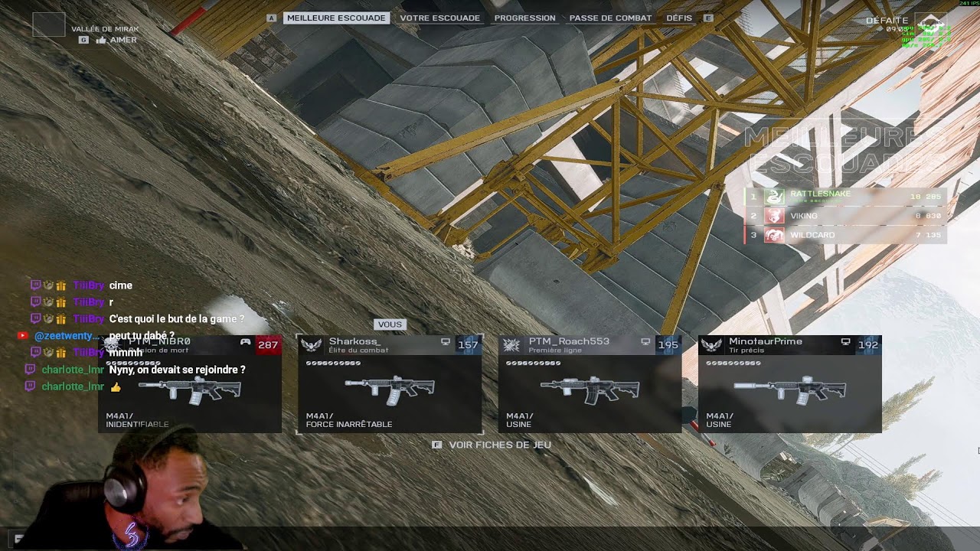Click MinotaurPrime rank emblem icon

(x=711, y=345)
